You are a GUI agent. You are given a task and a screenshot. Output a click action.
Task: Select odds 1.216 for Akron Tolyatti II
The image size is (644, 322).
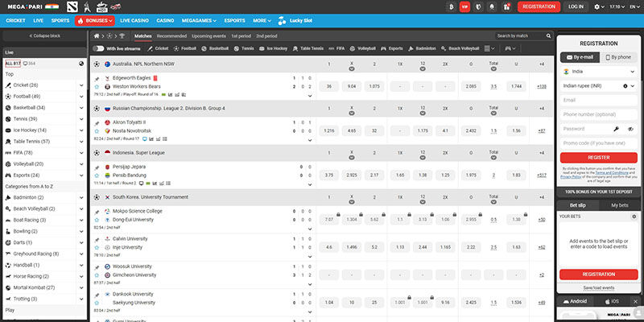click(328, 131)
